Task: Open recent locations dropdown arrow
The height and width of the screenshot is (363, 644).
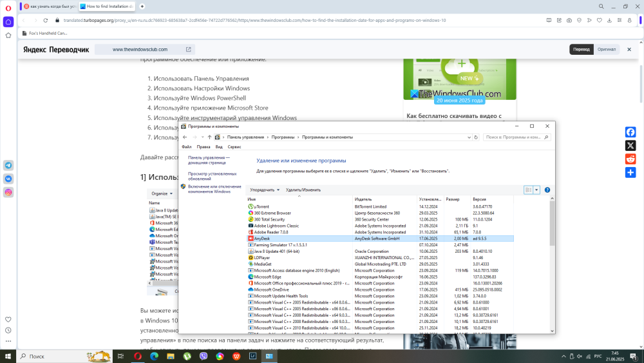Action: click(202, 137)
